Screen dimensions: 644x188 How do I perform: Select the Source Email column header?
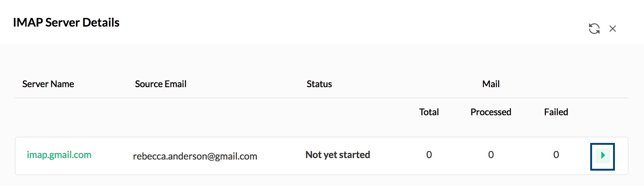pyautogui.click(x=161, y=84)
